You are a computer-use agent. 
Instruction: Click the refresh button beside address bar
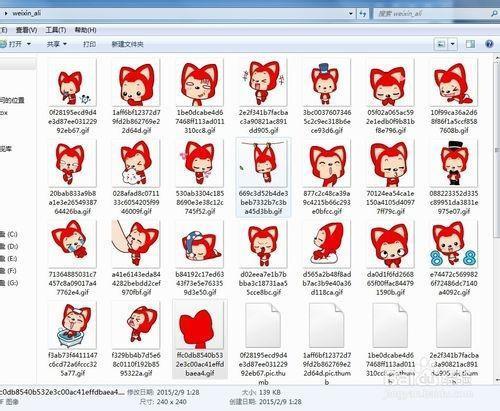[363, 13]
